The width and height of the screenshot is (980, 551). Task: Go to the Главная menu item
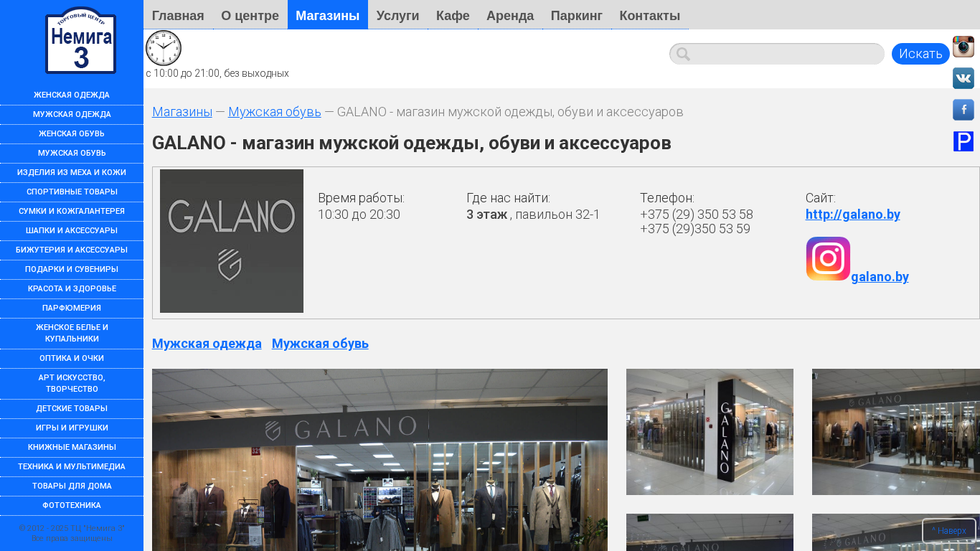tap(178, 15)
